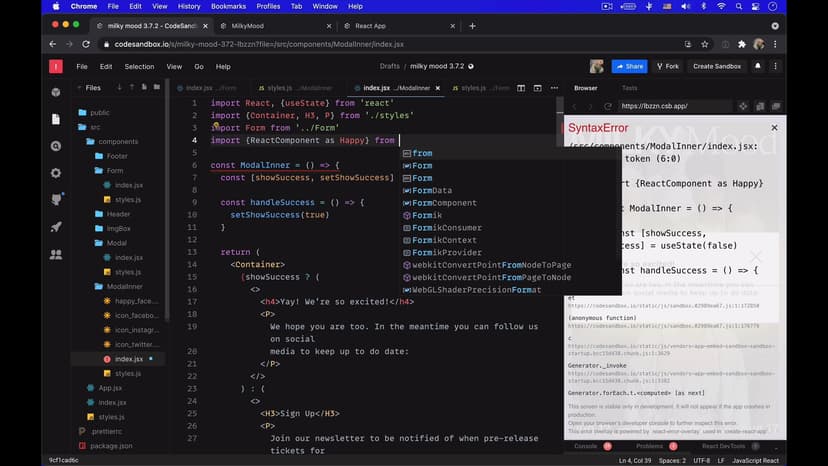Click the notifications bell icon
This screenshot has height=466, width=828.
point(758,67)
